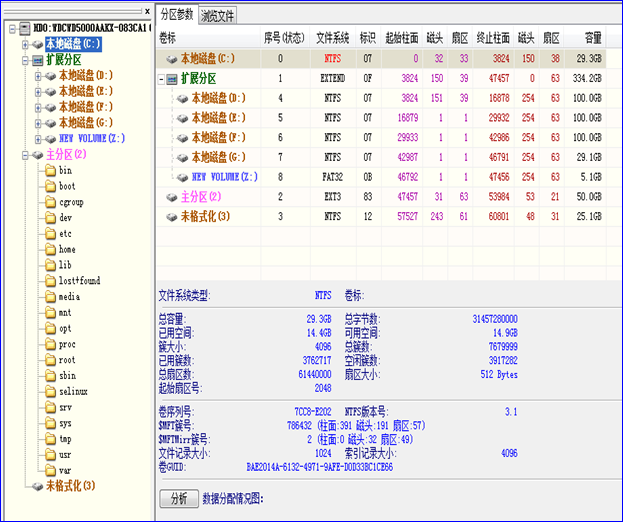Expand 本地磁盘(D:) in the left tree

38,76
